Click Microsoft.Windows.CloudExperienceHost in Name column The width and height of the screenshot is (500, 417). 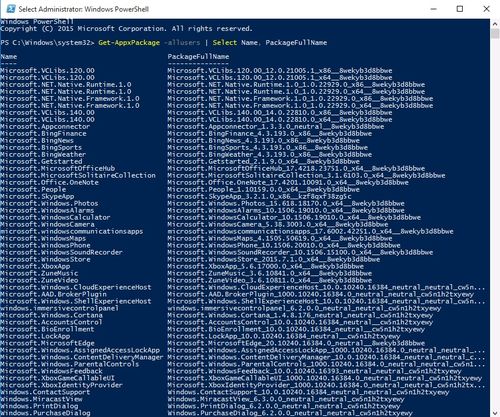click(x=76, y=288)
